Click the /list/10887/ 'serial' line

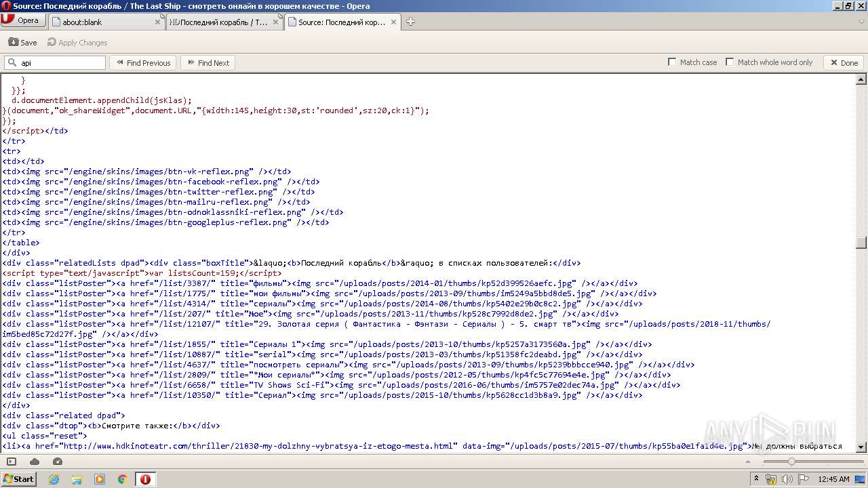pos(322,354)
